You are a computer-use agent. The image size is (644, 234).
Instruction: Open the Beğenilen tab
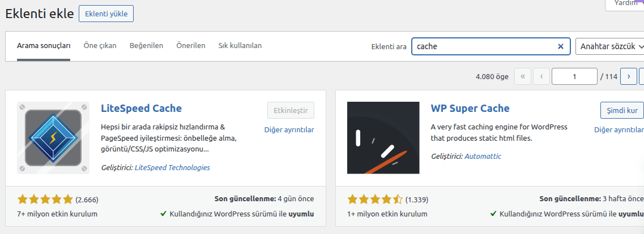tap(146, 46)
